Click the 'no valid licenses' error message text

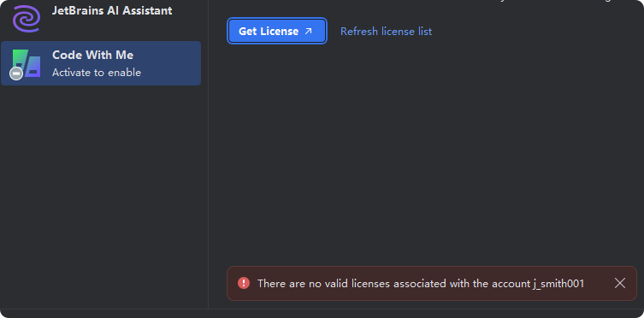click(x=421, y=284)
